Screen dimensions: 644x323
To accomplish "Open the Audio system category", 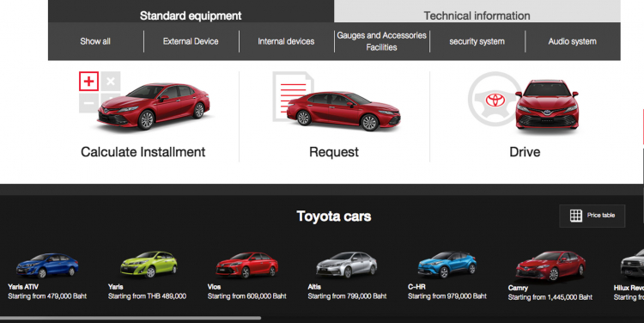I will [x=572, y=41].
